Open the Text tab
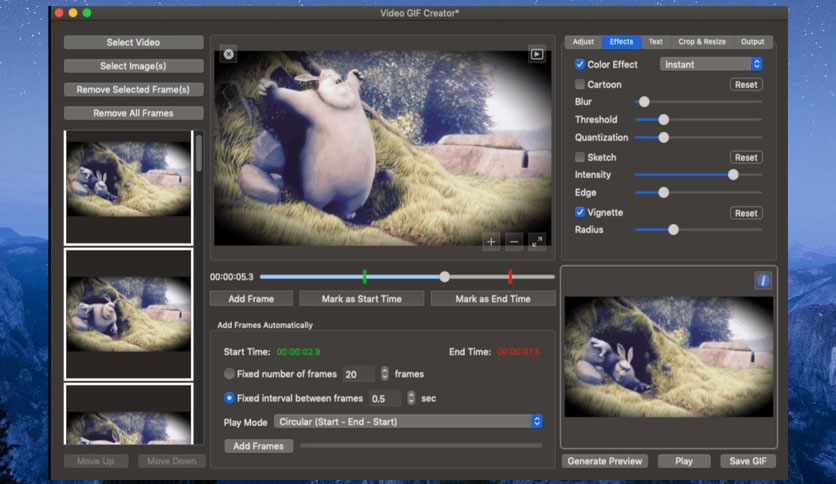This screenshot has height=484, width=836. [655, 42]
